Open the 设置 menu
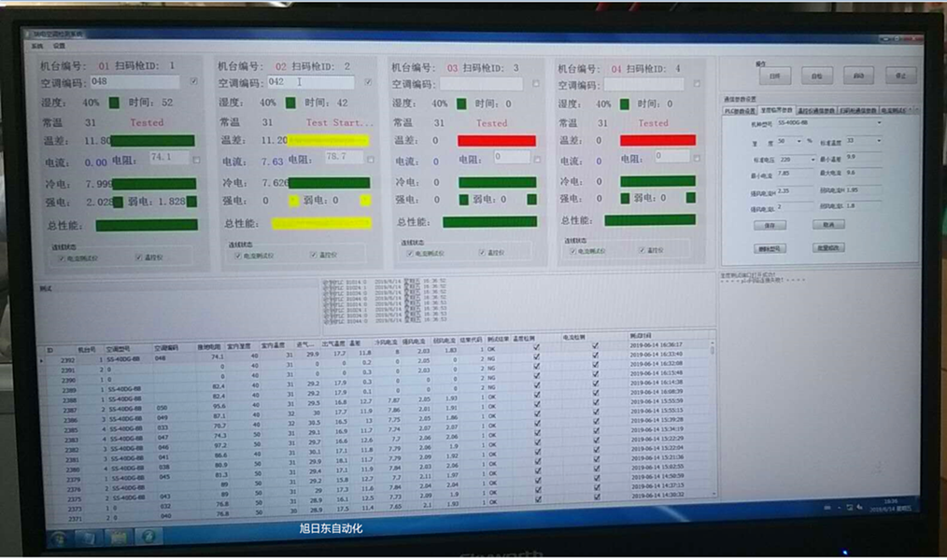This screenshot has width=947, height=560. click(58, 45)
